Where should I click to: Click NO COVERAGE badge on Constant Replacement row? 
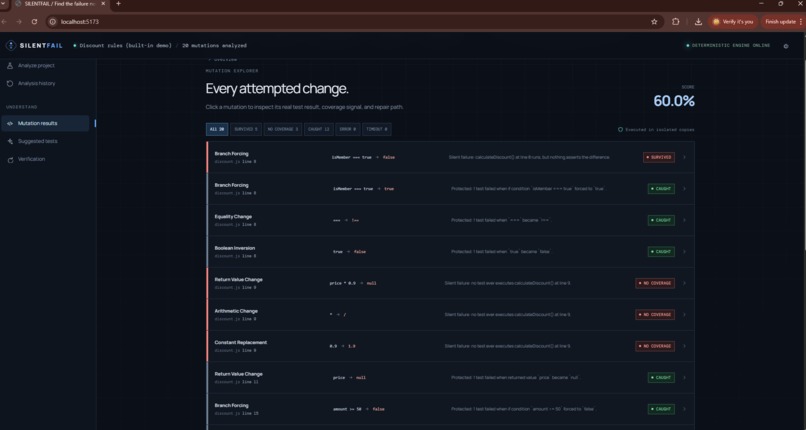(x=655, y=346)
